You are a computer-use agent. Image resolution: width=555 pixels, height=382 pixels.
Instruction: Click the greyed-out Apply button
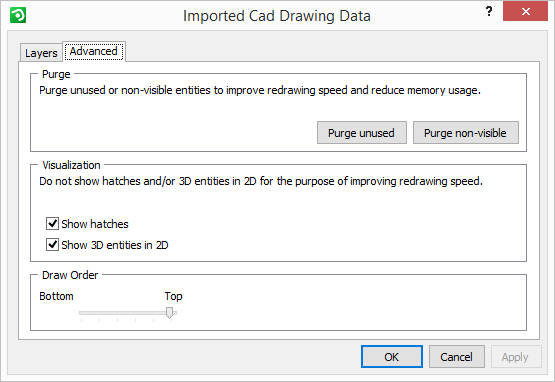516,357
